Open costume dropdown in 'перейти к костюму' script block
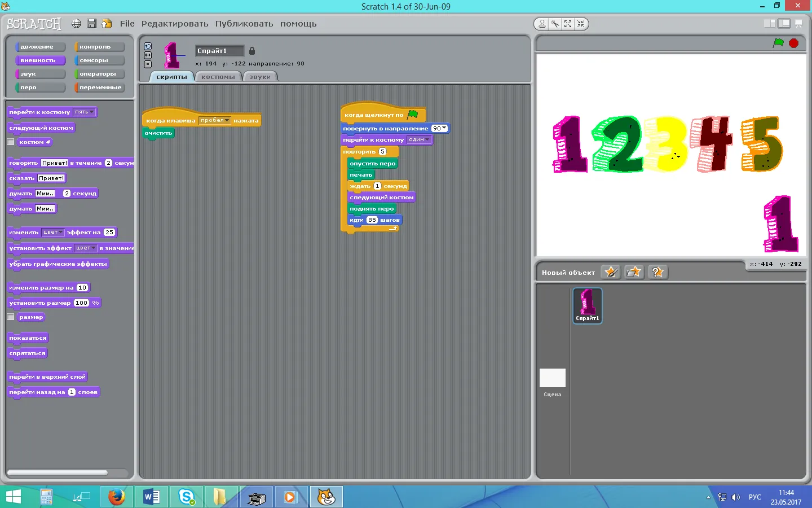 click(x=427, y=140)
